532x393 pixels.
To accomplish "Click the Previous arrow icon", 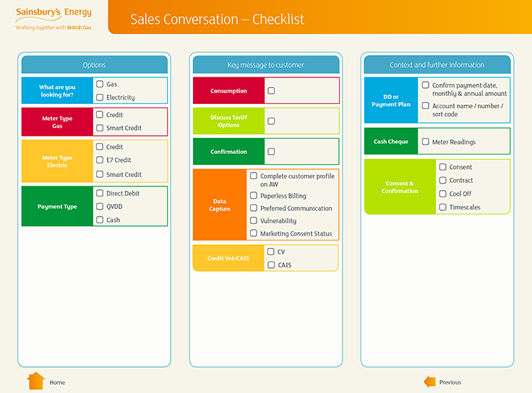I will pyautogui.click(x=429, y=381).
